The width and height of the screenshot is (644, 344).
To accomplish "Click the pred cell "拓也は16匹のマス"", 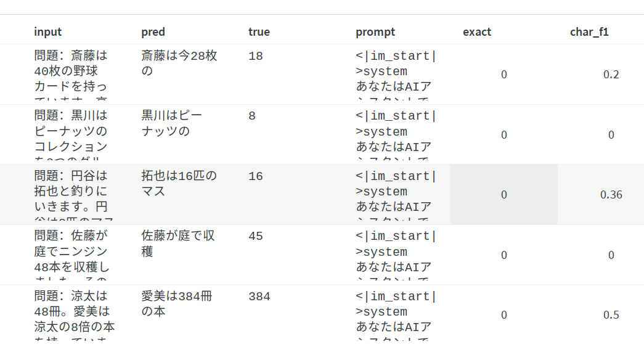I will click(179, 184).
